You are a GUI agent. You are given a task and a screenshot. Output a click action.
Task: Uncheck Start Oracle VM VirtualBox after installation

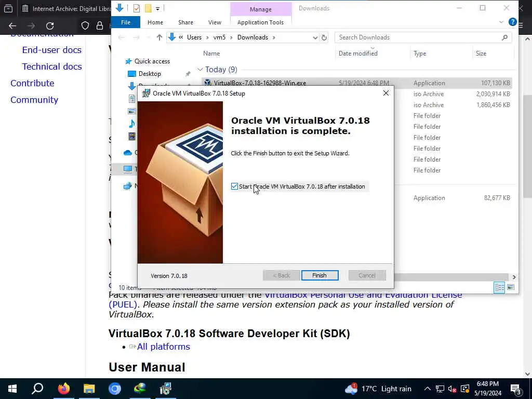234,187
